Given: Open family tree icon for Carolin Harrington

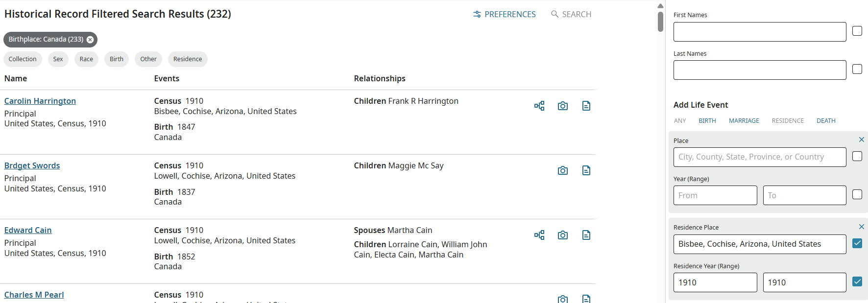Looking at the screenshot, I should (x=539, y=106).
